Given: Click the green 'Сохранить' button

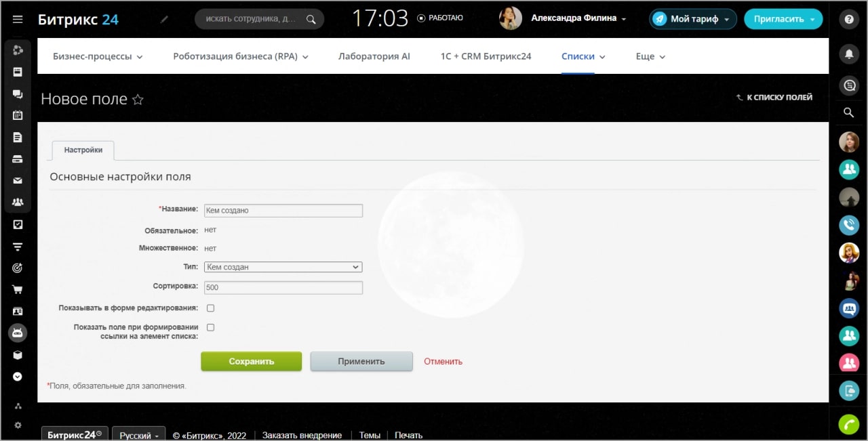Looking at the screenshot, I should point(251,361).
